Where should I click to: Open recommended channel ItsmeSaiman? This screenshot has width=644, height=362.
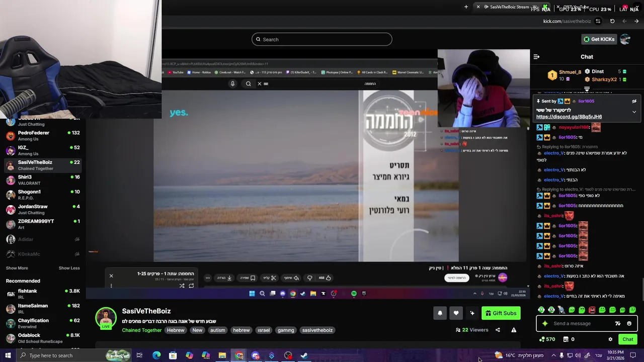point(43,309)
